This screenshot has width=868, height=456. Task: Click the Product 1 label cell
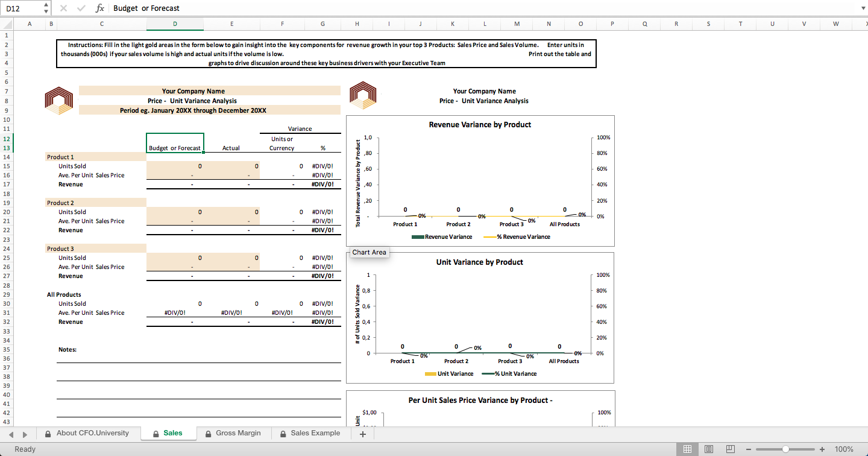(x=96, y=157)
